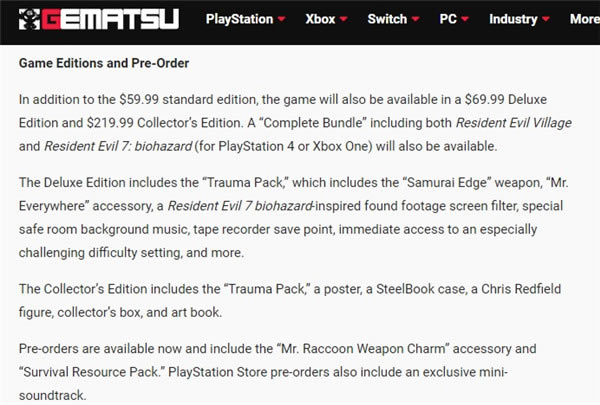This screenshot has width=600, height=405.
Task: Expand the PlayStation dropdown arrow
Action: pyautogui.click(x=281, y=21)
